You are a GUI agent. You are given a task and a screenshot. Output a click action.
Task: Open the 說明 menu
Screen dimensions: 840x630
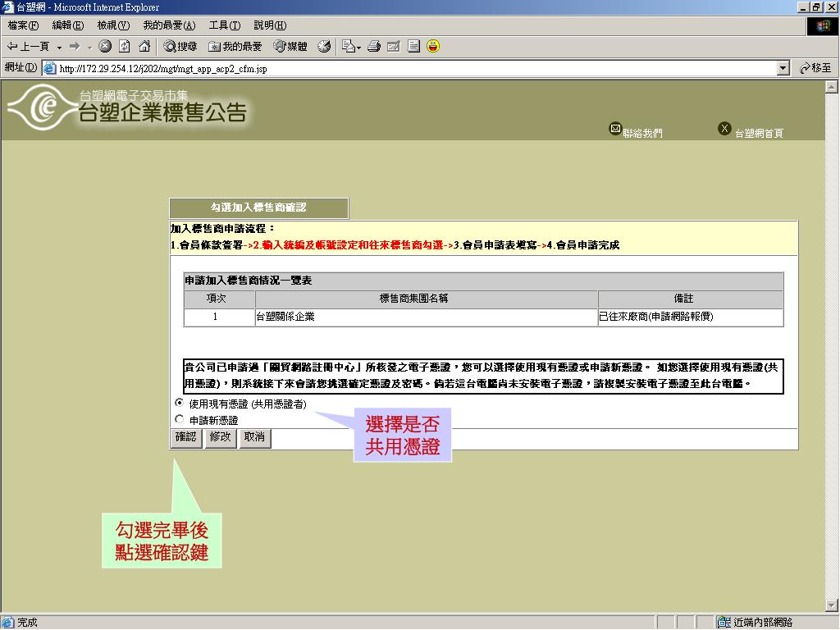pos(270,25)
